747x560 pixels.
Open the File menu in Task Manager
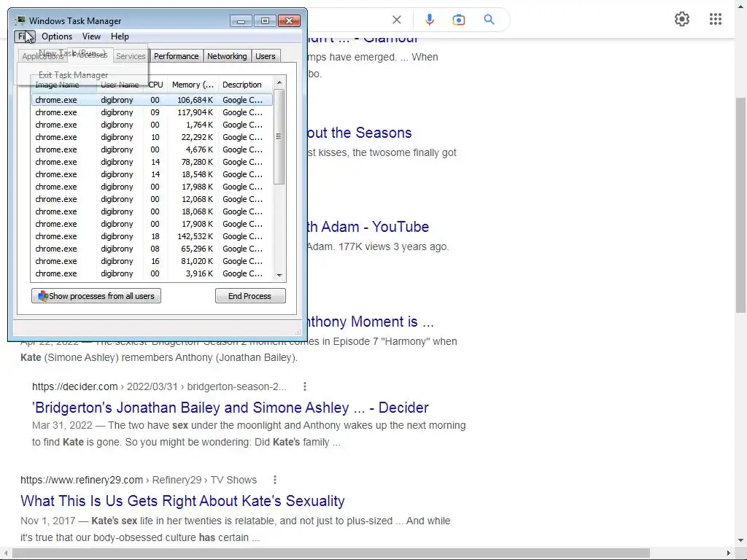pos(24,36)
